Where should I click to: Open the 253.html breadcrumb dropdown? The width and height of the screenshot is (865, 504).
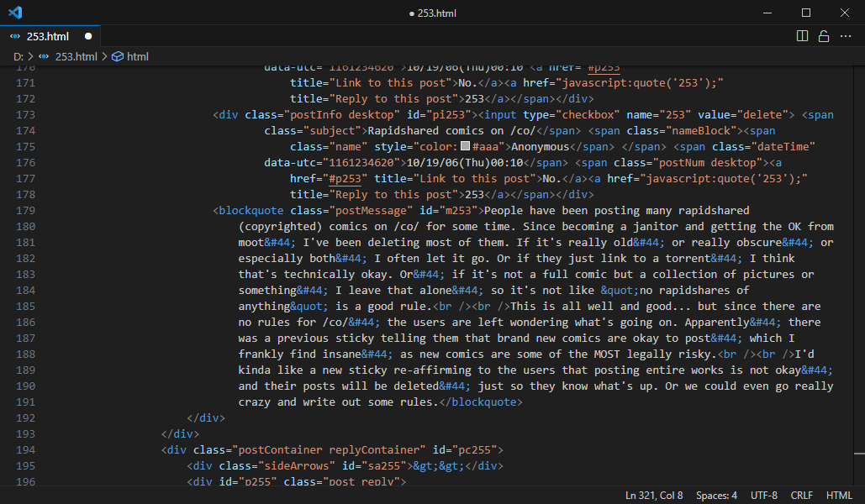pos(76,56)
